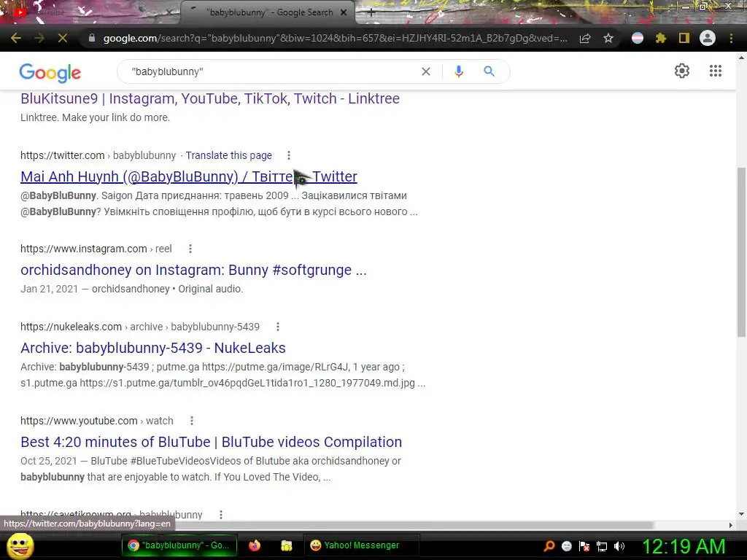Click the https://twitter.com › babyblubunny URL text

tap(98, 155)
